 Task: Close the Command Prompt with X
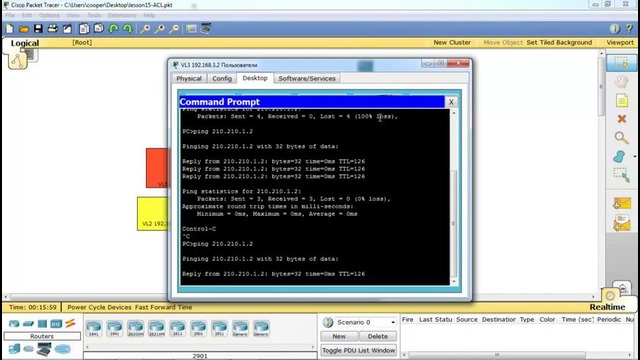pyautogui.click(x=451, y=102)
